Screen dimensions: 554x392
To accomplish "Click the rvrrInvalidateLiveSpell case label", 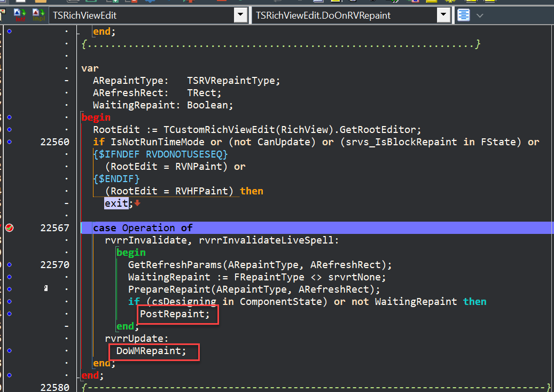I will 266,240.
